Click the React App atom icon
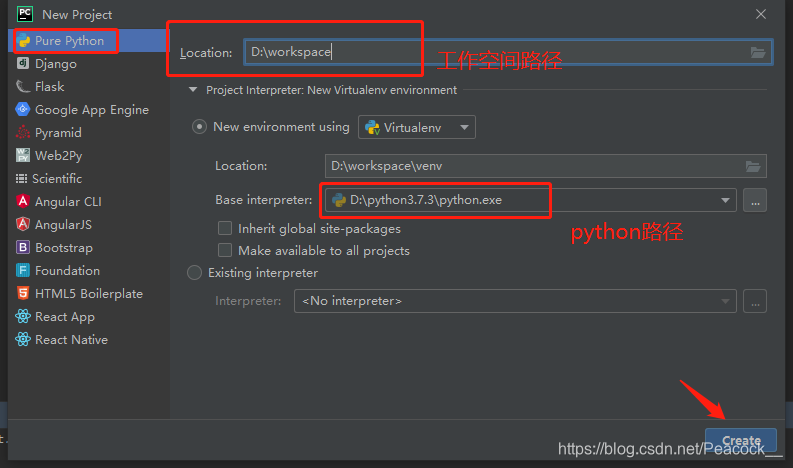Viewport: 793px width, 468px height. [23, 316]
